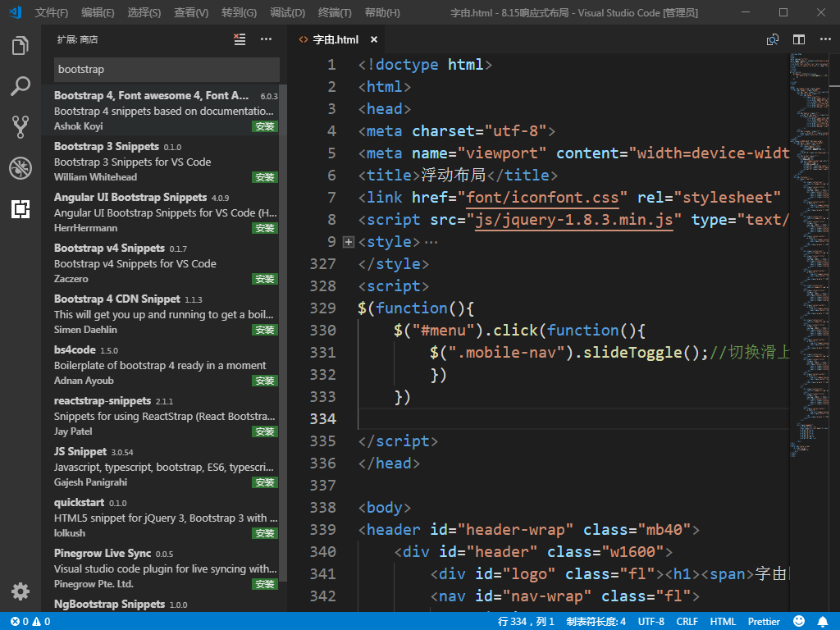Image resolution: width=840 pixels, height=630 pixels.
Task: Open the feedback smiley in status bar
Action: click(799, 622)
